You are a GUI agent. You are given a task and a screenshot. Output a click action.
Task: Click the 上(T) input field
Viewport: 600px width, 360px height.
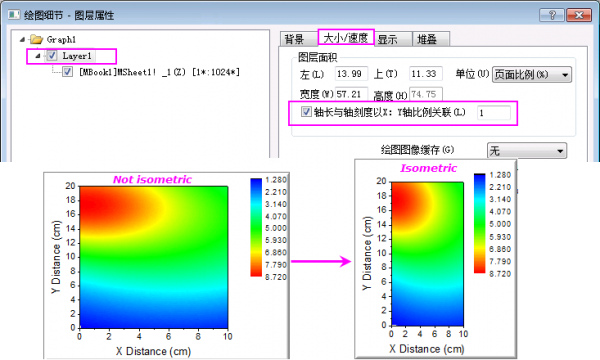tap(425, 73)
